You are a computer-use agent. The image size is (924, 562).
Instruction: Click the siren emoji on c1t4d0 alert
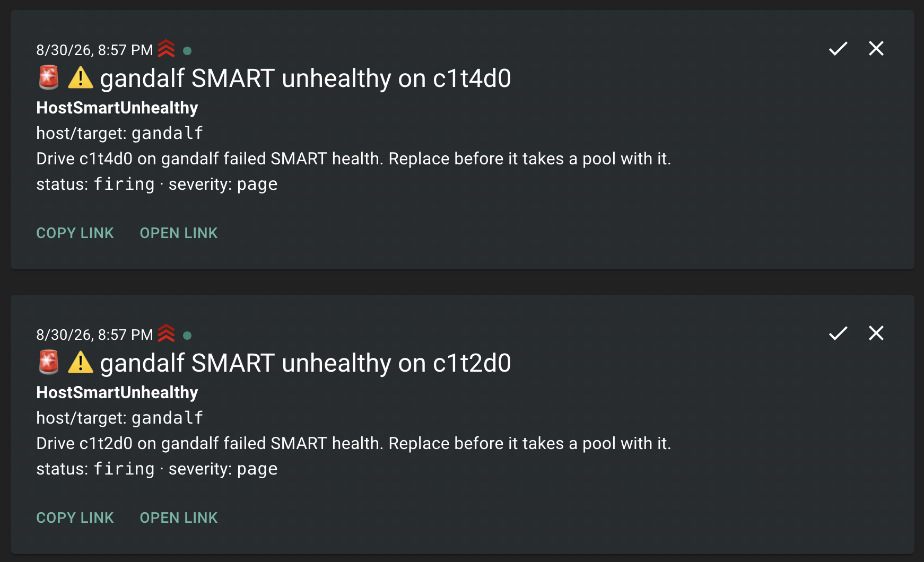coord(49,77)
